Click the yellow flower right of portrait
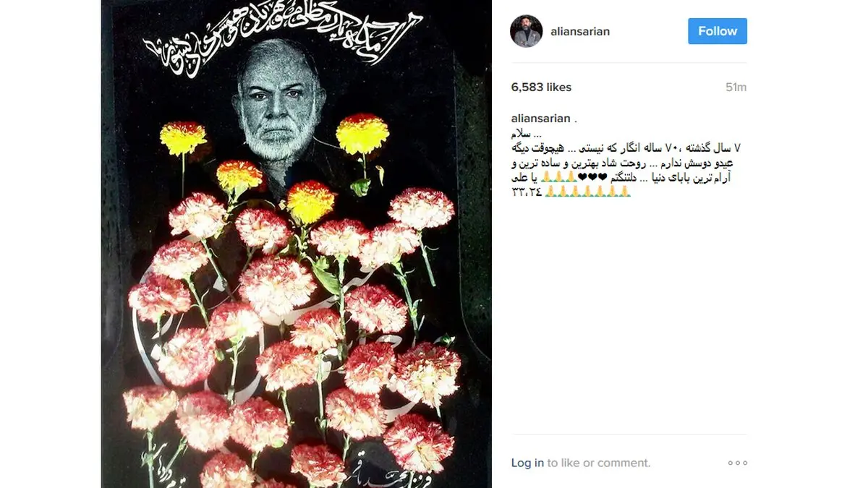 362,134
